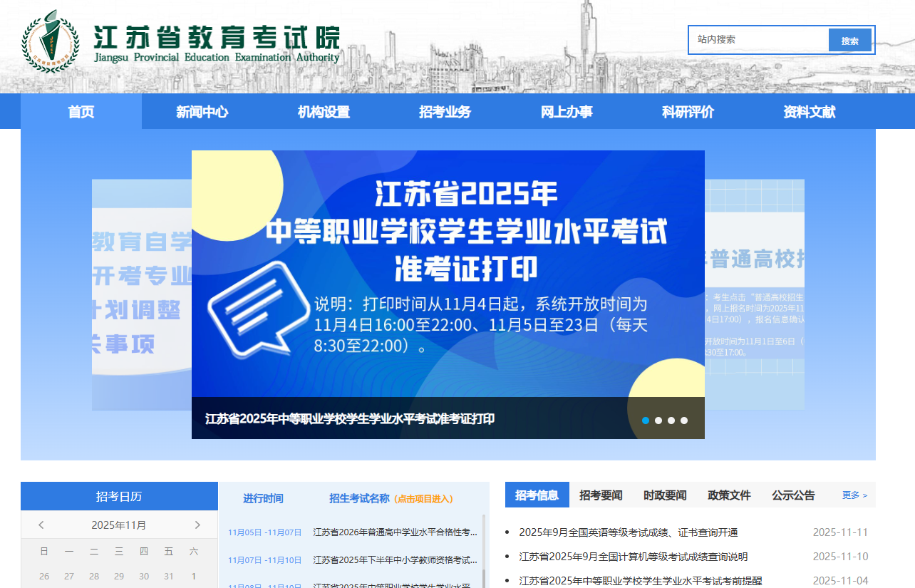Open the 招考业务 navigation menu
Viewport: 915px width, 588px height.
pos(445,112)
